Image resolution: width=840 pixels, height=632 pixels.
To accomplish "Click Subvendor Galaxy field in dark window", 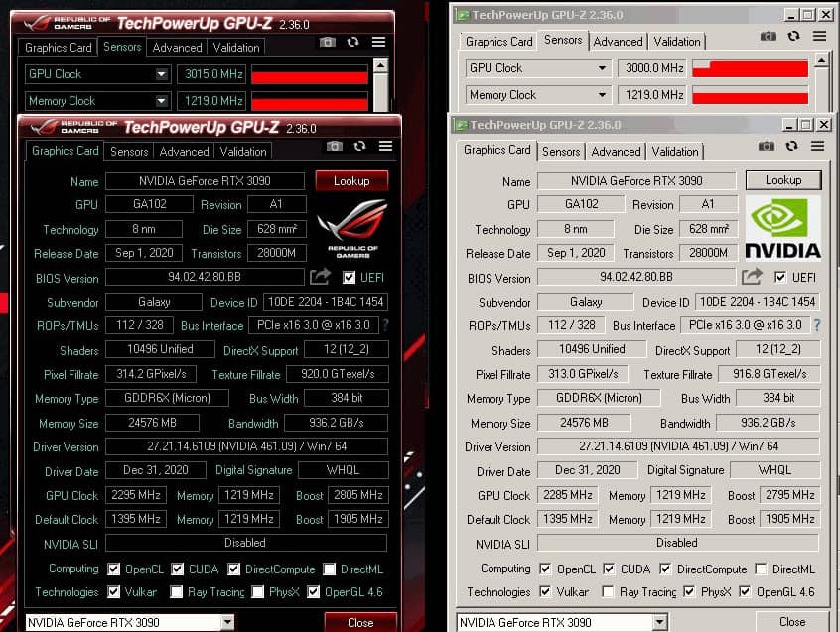I will pyautogui.click(x=154, y=302).
